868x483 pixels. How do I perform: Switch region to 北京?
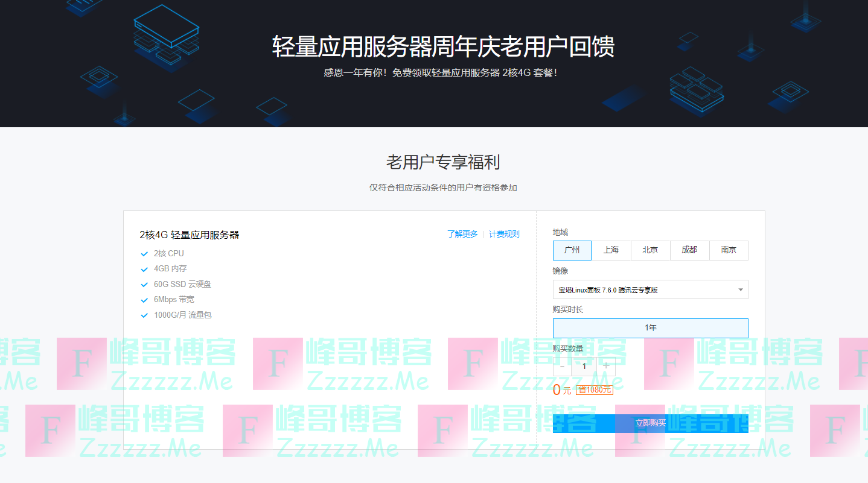coord(650,250)
